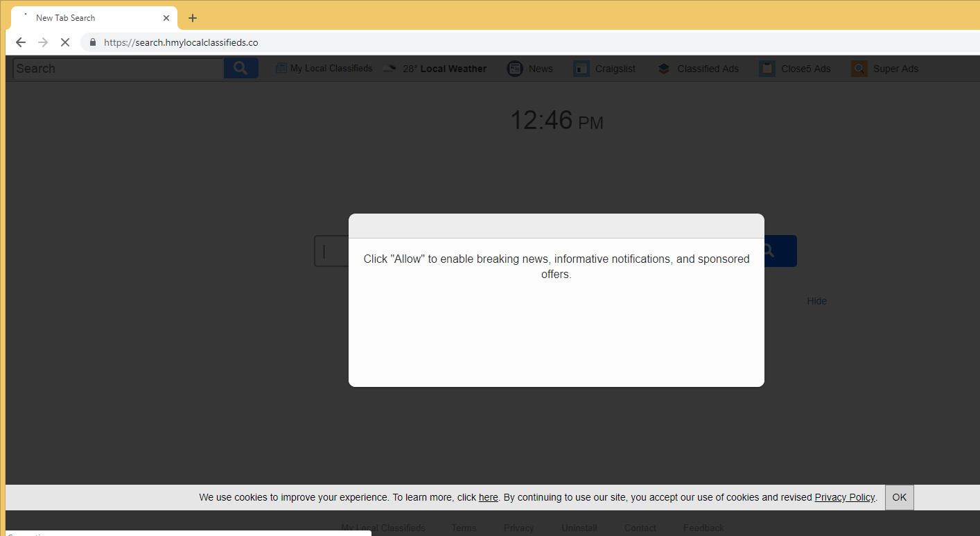980x536 pixels.
Task: Click the My Local Classifieds calendar icon
Action: click(281, 68)
